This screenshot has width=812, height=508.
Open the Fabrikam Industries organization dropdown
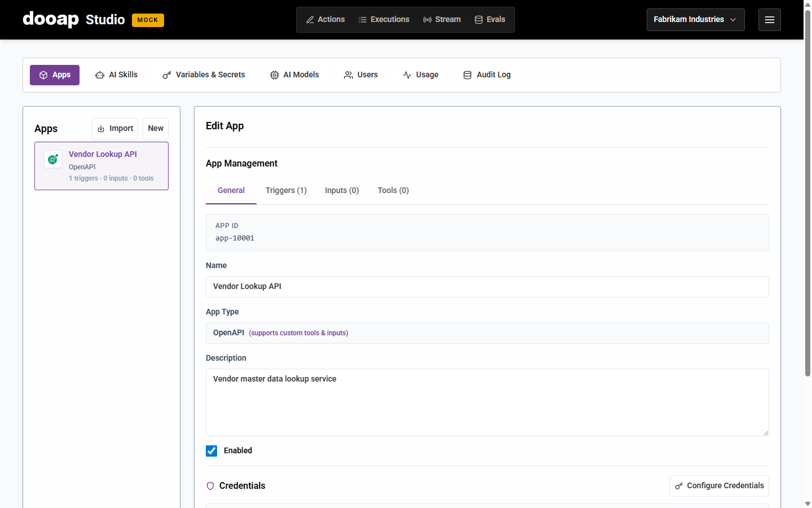(696, 20)
